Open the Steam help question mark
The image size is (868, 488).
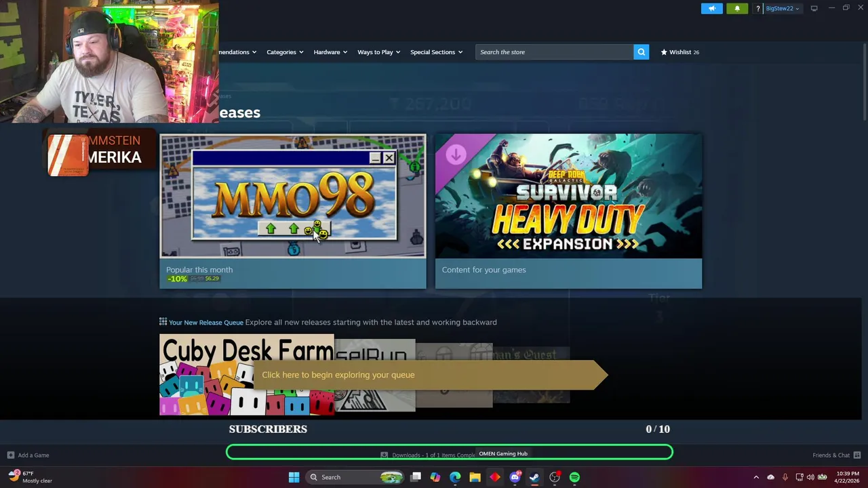point(757,8)
